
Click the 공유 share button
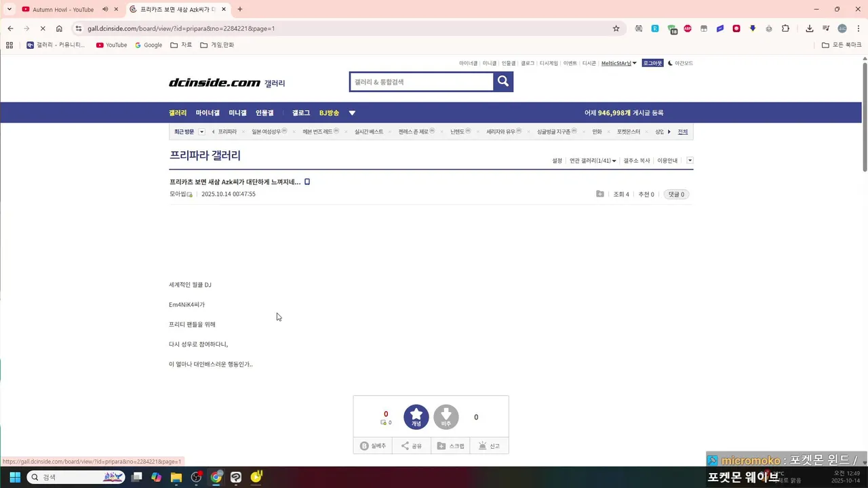pos(412,446)
